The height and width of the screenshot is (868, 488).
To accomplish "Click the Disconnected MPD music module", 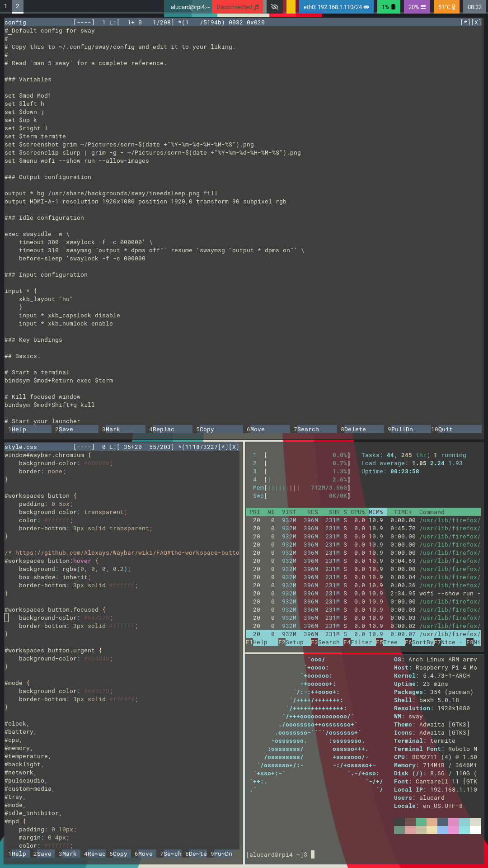I will point(238,7).
